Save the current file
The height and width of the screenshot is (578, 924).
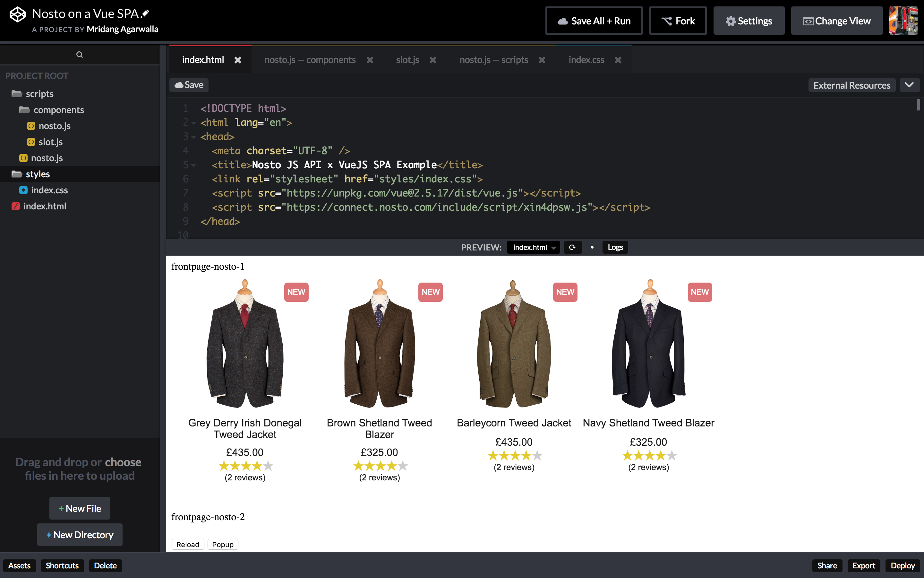(189, 85)
